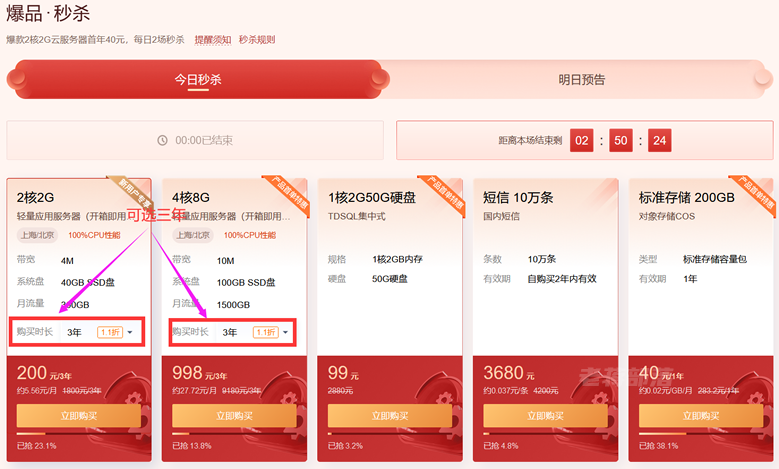The height and width of the screenshot is (469, 779).
Task: Click the 产品首单特惠 ribbon on 4核8G card
Action: [289, 194]
